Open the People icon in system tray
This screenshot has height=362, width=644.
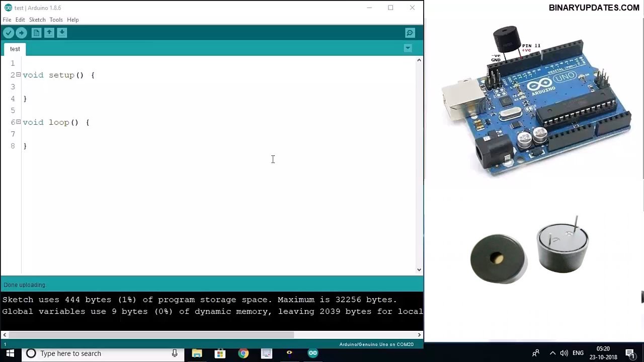point(536,353)
